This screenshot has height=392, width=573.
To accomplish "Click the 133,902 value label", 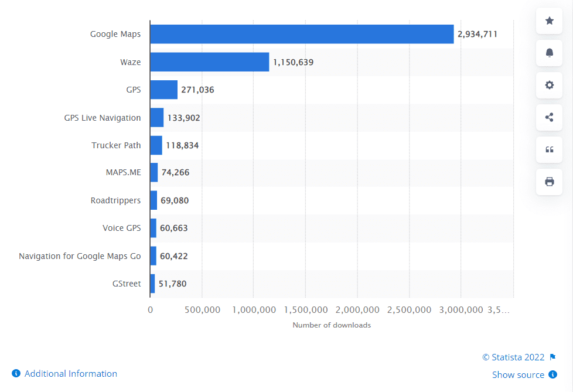I will point(184,118).
